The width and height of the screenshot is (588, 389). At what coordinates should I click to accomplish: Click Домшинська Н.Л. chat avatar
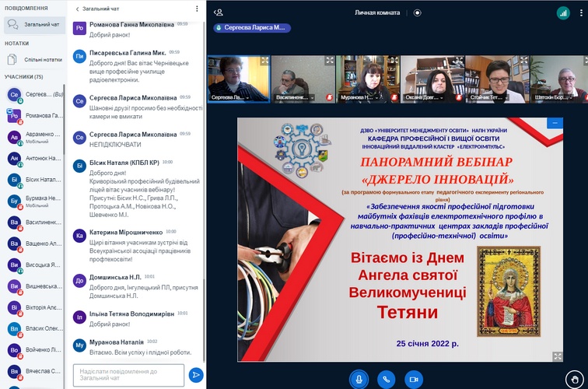79,281
